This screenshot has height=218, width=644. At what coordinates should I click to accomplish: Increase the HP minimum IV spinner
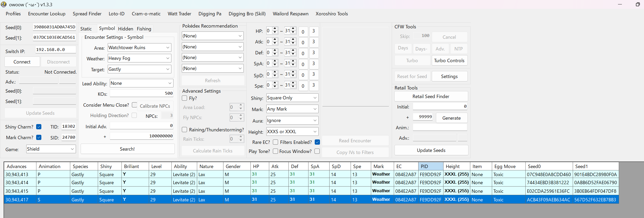pyautogui.click(x=275, y=29)
